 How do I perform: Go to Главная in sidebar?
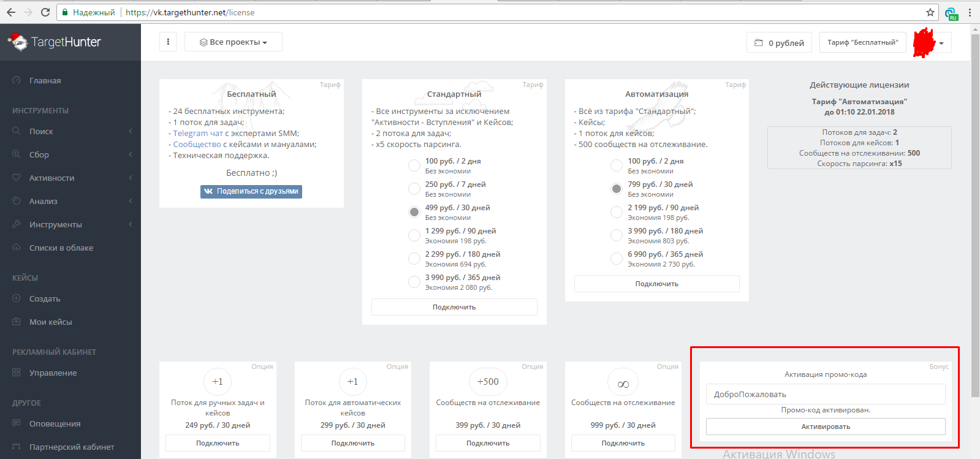click(x=45, y=80)
